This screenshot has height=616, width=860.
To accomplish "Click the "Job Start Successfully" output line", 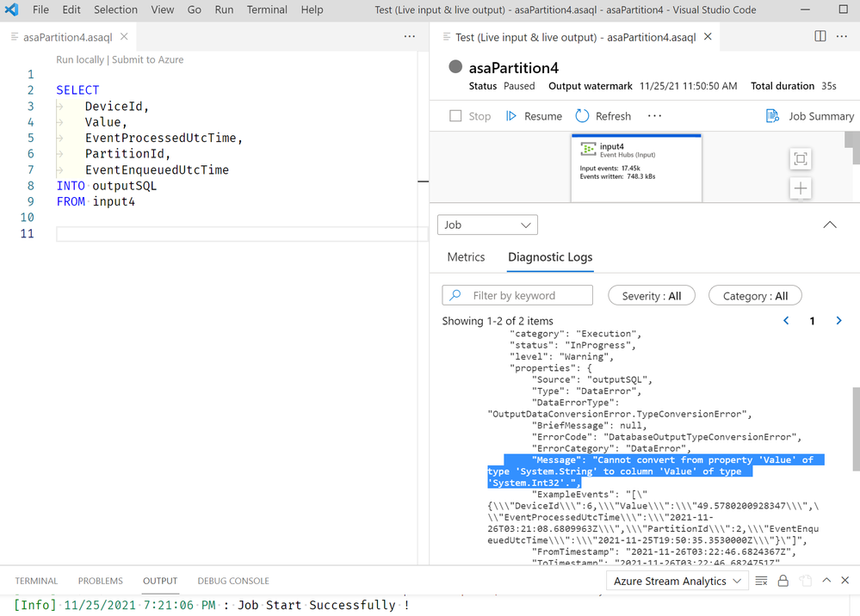I will (211, 605).
